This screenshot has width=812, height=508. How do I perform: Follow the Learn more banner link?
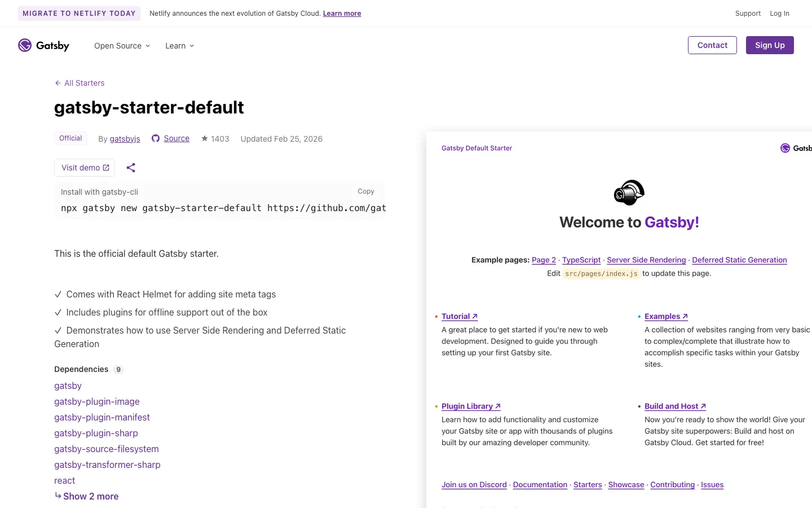pyautogui.click(x=342, y=14)
